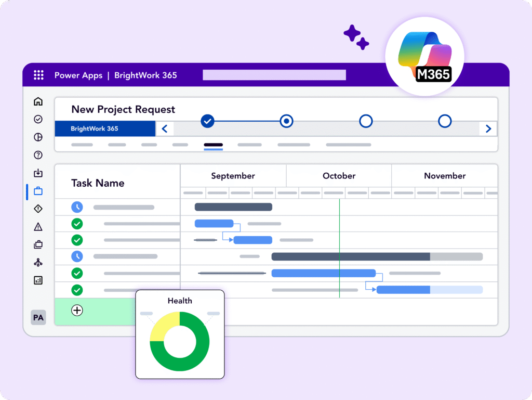Click the right chevron stage arrow

[x=488, y=128]
